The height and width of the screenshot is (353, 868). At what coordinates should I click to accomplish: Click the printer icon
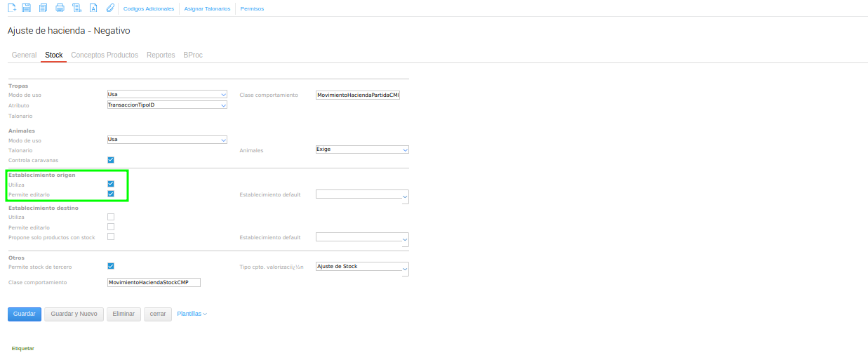coord(60,8)
